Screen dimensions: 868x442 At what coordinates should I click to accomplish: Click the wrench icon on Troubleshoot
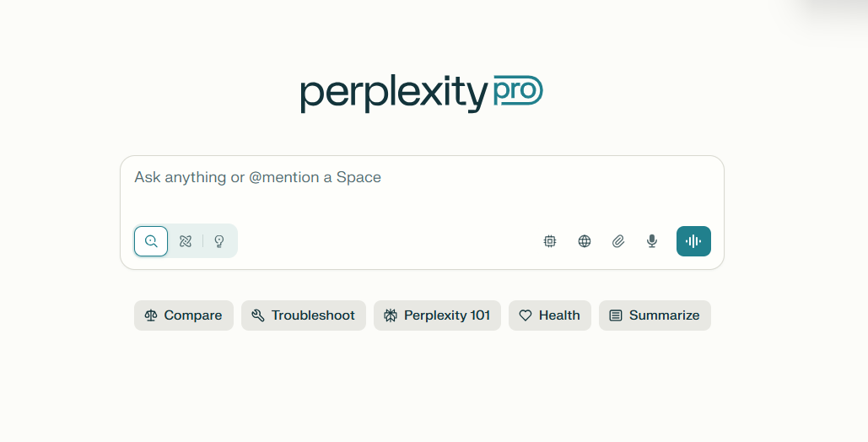pyautogui.click(x=258, y=315)
